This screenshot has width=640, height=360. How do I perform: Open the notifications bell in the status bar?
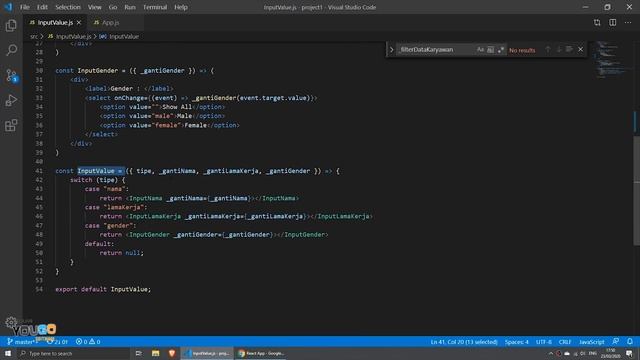coord(630,342)
